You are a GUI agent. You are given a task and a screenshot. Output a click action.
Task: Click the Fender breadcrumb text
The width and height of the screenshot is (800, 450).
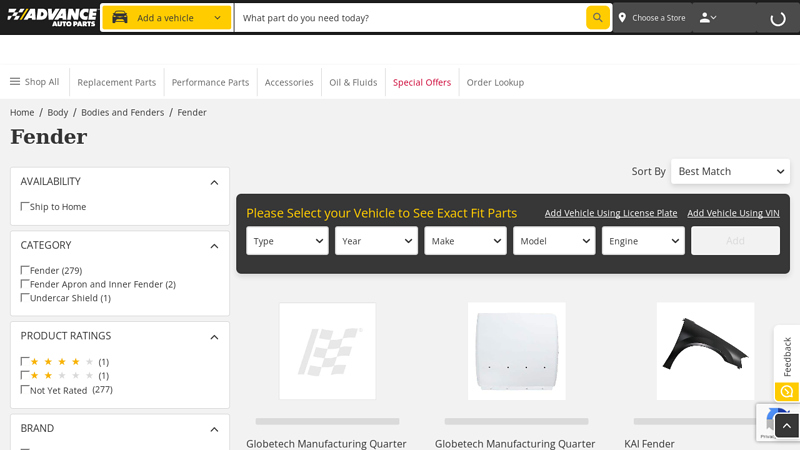(x=192, y=112)
